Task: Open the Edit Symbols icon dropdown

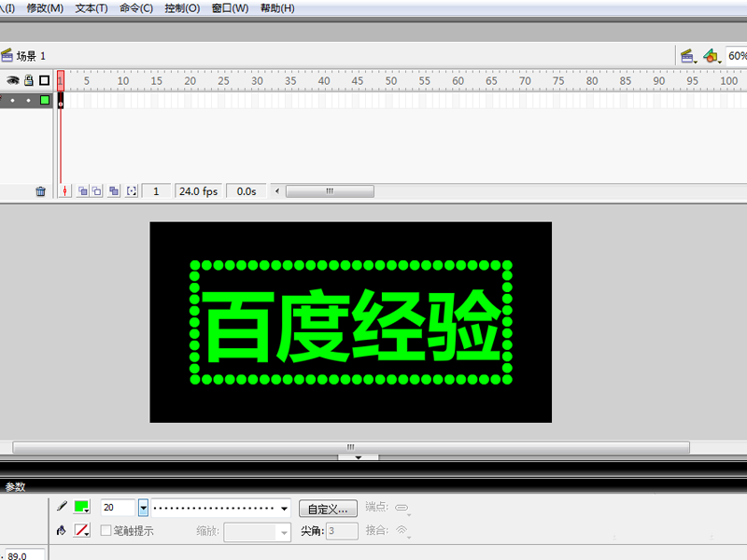Action: [712, 56]
